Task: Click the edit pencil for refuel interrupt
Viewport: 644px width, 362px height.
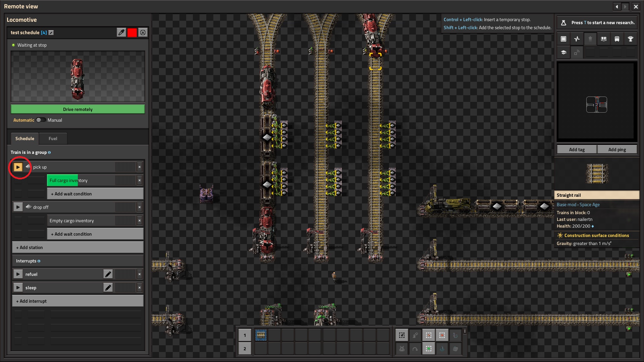Action: (x=108, y=274)
